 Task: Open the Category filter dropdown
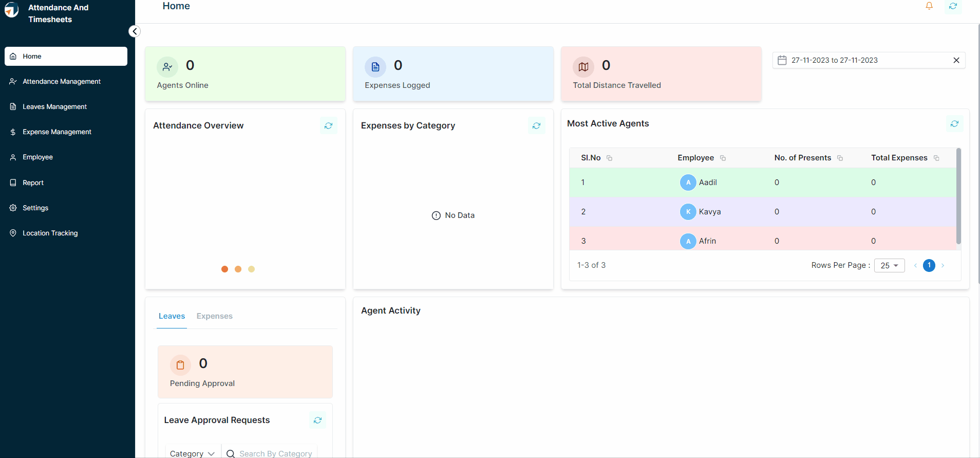(x=193, y=453)
